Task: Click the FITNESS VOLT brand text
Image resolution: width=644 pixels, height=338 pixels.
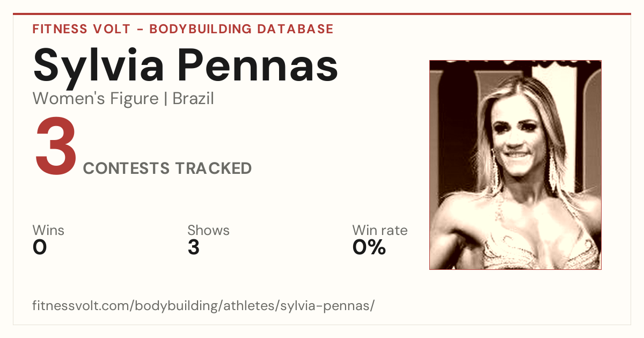Action: (82, 29)
